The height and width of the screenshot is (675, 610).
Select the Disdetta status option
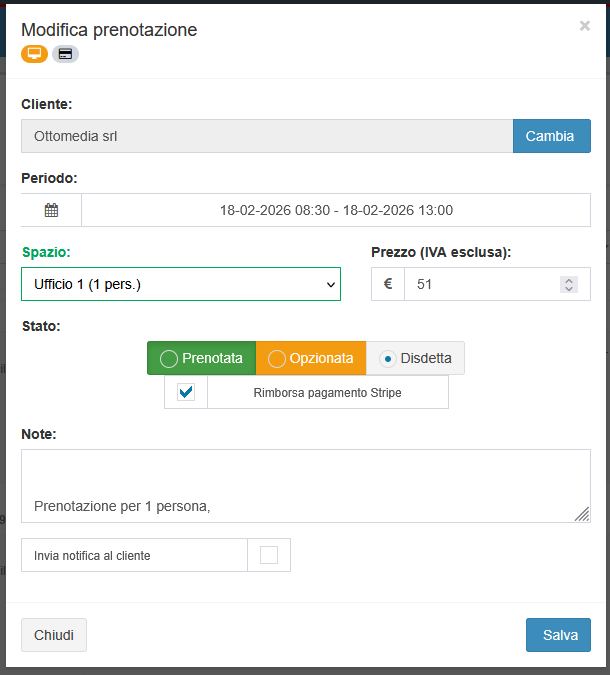415,358
